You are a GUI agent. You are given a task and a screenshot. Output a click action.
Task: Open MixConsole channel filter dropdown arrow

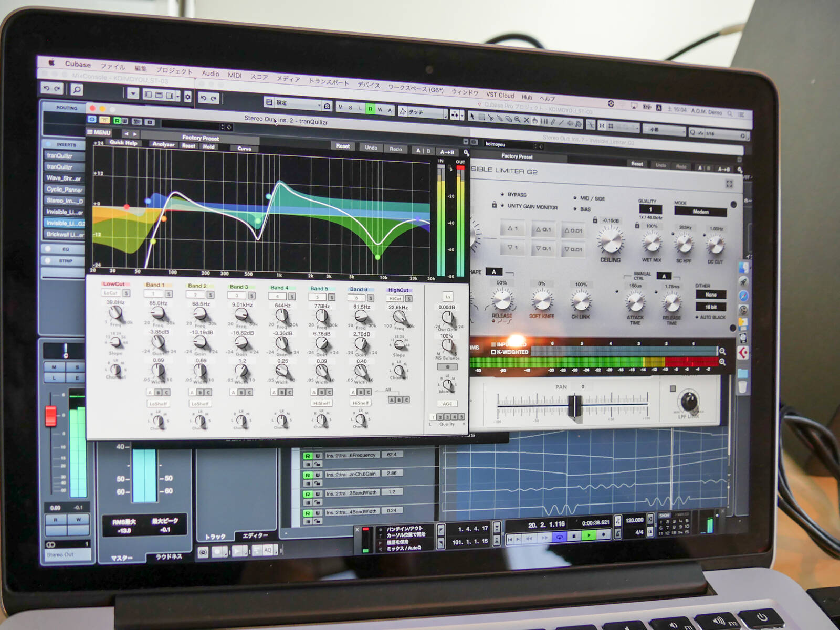click(133, 94)
